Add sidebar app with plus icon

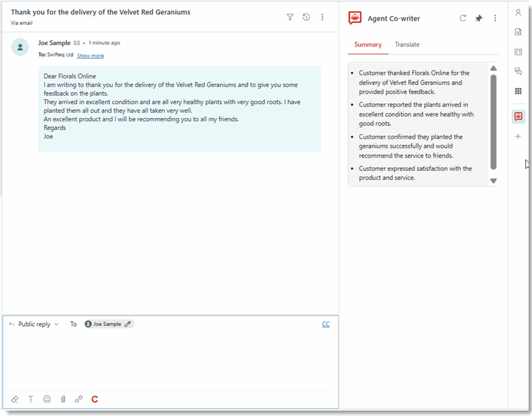coord(518,136)
